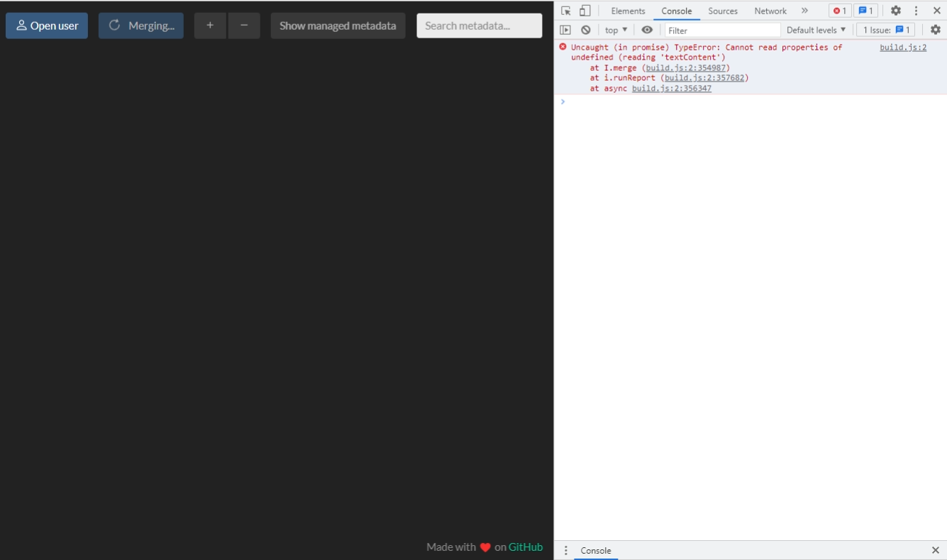This screenshot has width=947, height=560.
Task: Click Show managed metadata
Action: 338,26
